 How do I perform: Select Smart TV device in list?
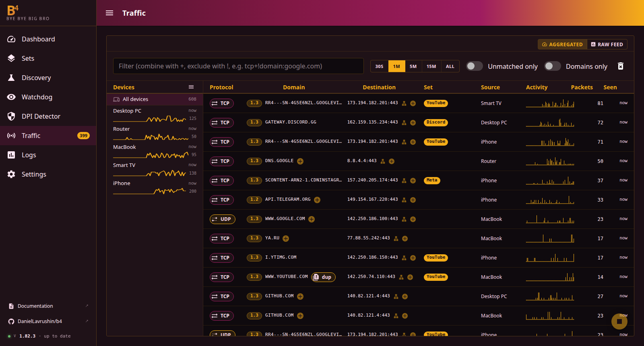[x=155, y=169]
